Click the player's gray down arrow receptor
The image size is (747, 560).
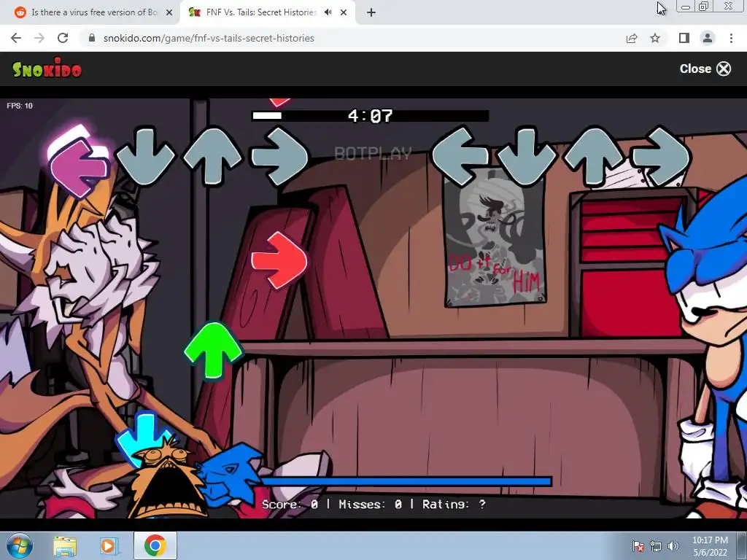pyautogui.click(x=527, y=156)
